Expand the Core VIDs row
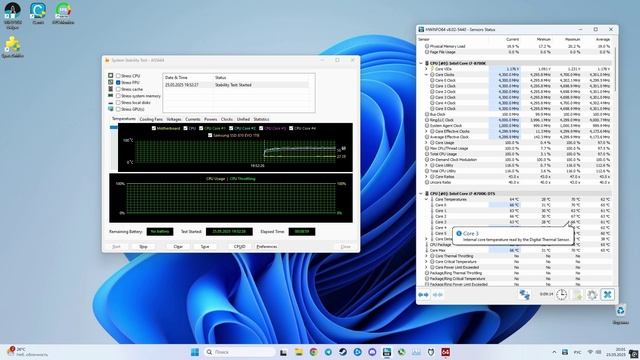 (427, 69)
